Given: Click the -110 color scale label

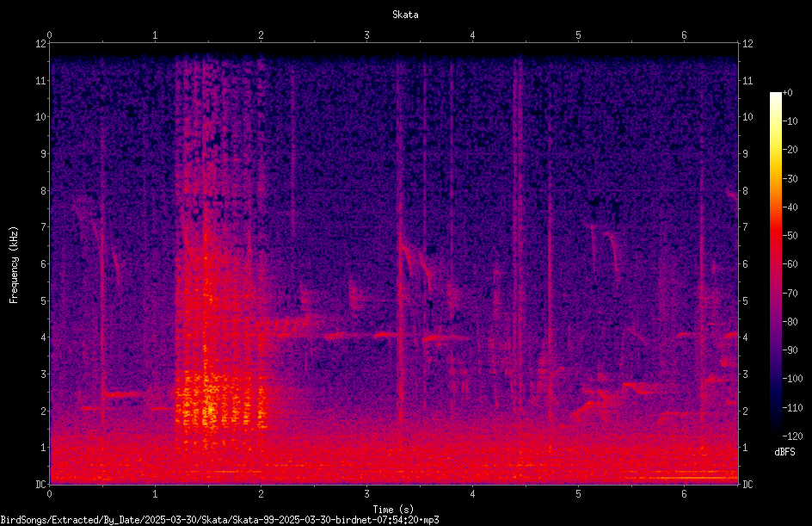Looking at the screenshot, I should [793, 408].
